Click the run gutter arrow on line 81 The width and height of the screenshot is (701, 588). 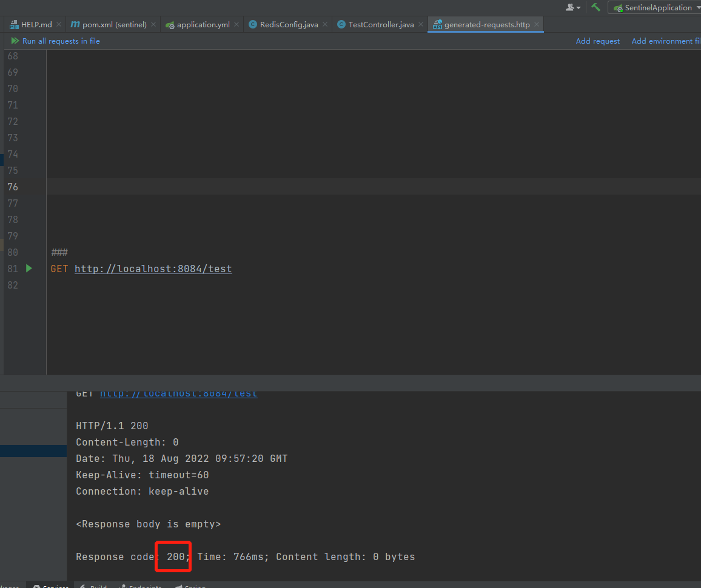pyautogui.click(x=29, y=269)
